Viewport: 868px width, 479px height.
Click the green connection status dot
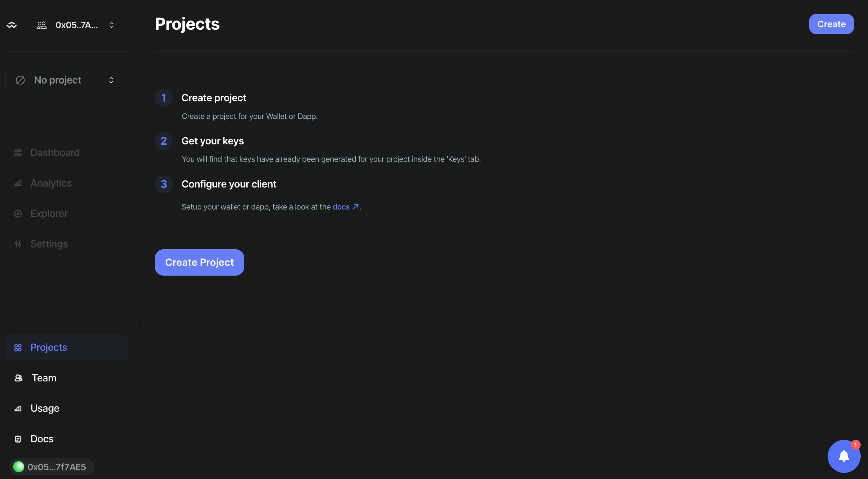(x=19, y=467)
